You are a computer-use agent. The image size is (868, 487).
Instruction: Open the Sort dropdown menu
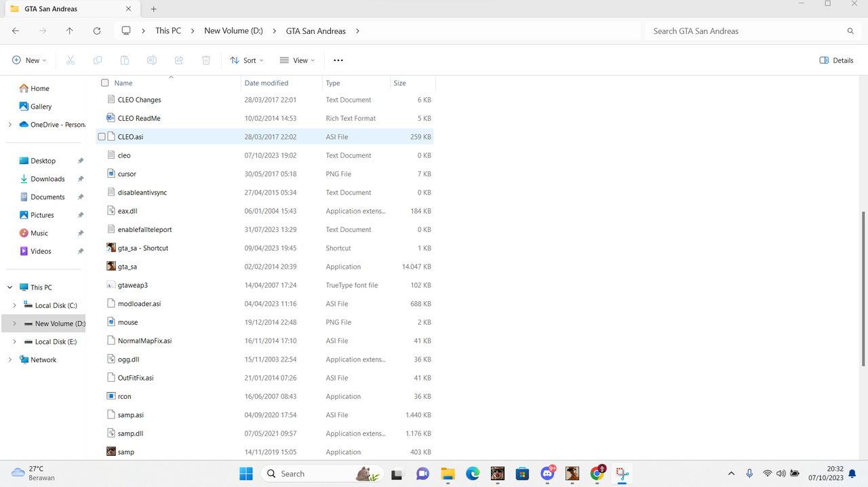click(246, 60)
